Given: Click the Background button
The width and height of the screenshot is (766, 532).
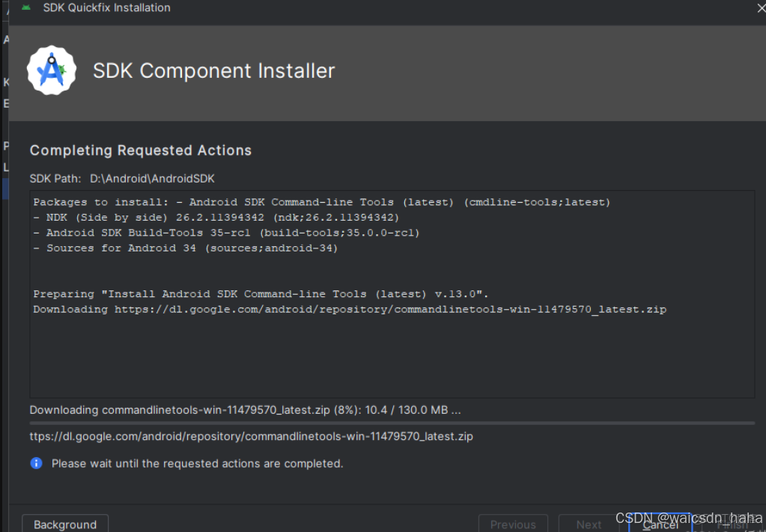Looking at the screenshot, I should click(64, 524).
